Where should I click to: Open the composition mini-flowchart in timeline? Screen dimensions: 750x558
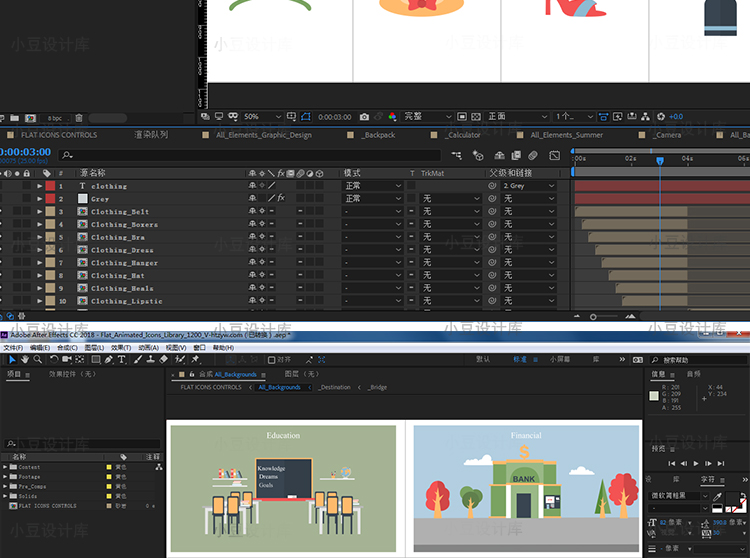[x=457, y=155]
